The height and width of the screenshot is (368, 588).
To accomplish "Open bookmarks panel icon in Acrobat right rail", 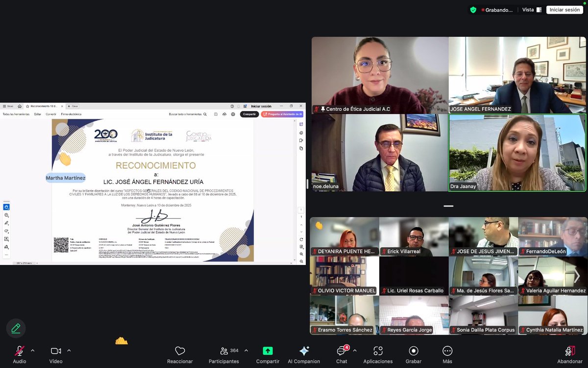I will click(301, 141).
